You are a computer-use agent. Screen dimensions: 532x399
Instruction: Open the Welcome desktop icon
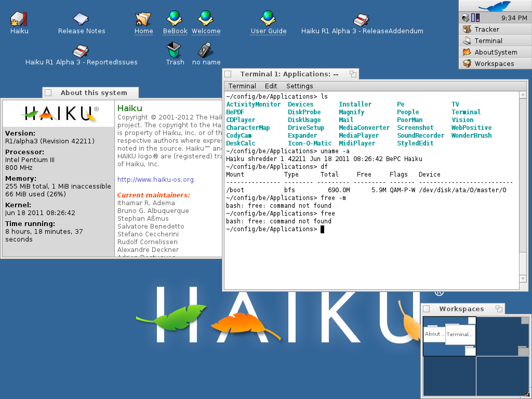[206, 19]
